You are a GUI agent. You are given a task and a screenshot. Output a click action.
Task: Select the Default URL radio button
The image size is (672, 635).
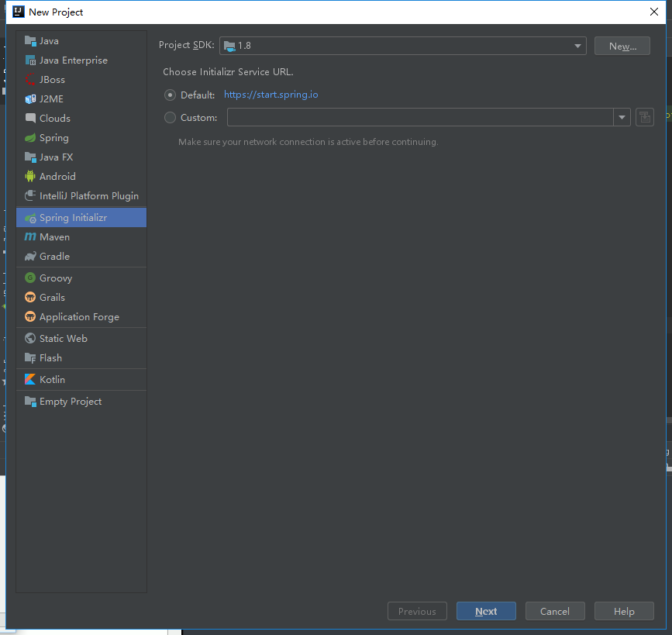pos(171,95)
